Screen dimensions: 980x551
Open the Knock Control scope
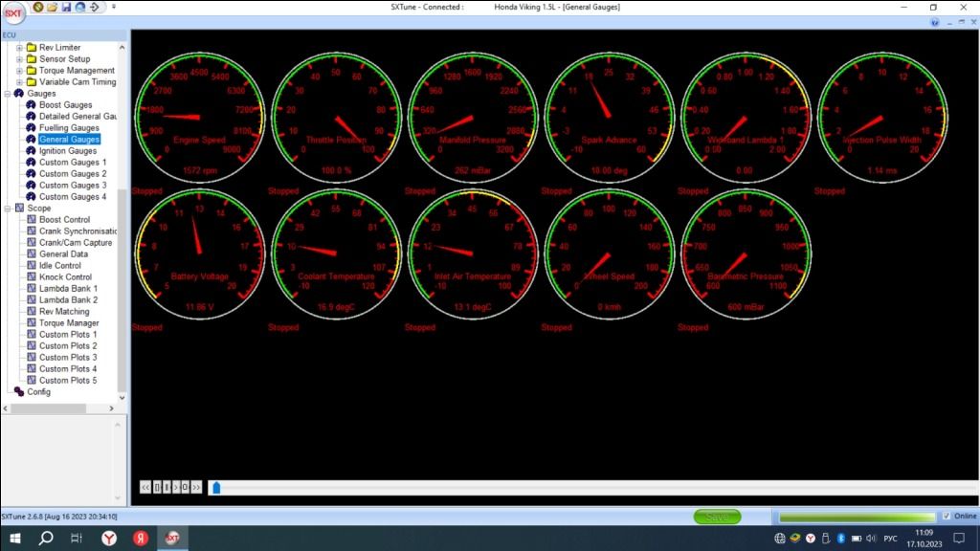click(x=65, y=277)
